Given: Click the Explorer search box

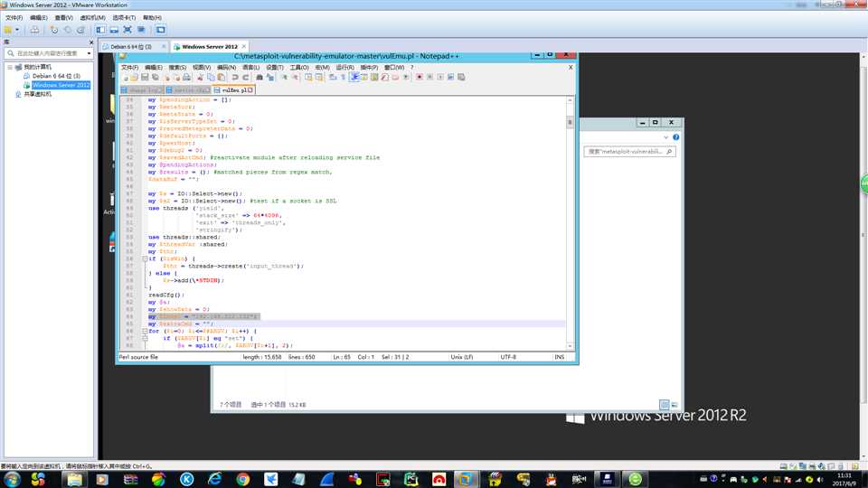Looking at the screenshot, I should point(629,151).
